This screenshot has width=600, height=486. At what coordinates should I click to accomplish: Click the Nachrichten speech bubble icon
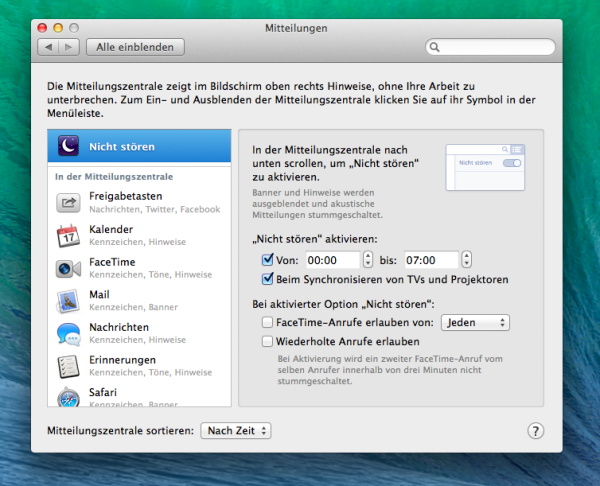tap(68, 334)
